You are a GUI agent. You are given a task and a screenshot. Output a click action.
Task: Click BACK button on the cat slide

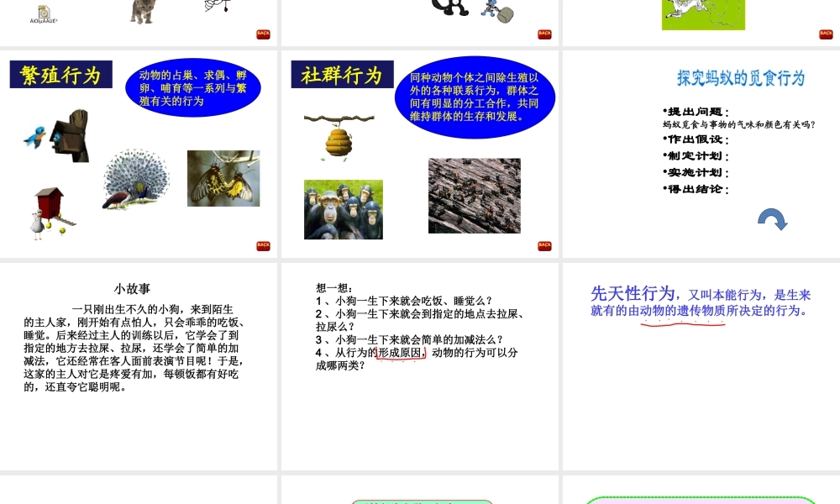[263, 34]
